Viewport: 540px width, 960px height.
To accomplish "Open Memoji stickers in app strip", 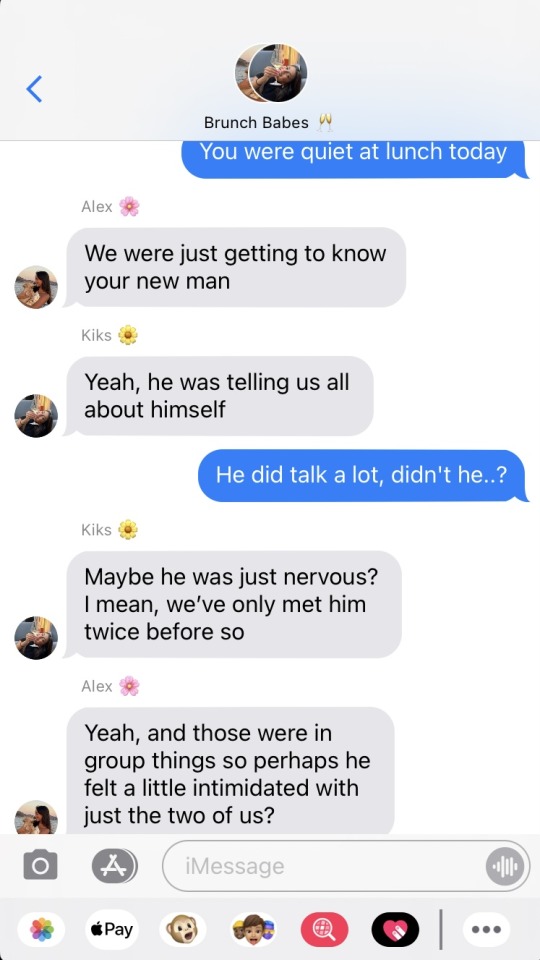I will pos(253,929).
